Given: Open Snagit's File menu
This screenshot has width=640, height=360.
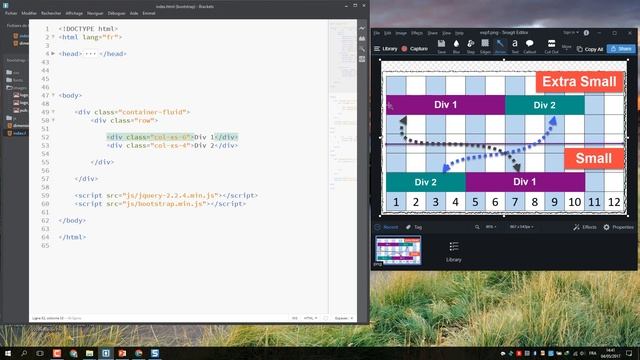Looking at the screenshot, I should (x=377, y=33).
